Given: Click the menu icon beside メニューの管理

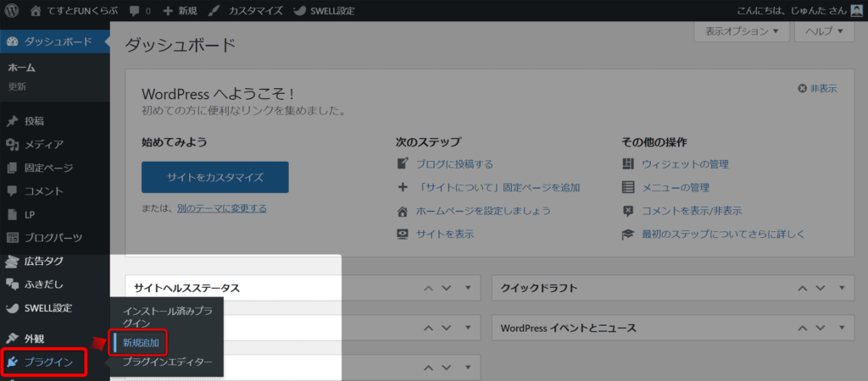Looking at the screenshot, I should point(628,187).
